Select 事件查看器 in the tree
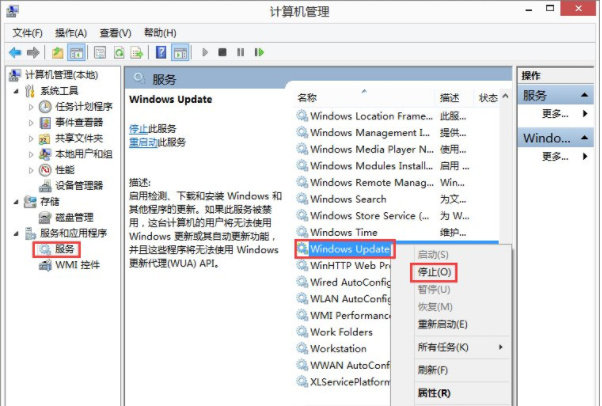This screenshot has width=602, height=406. (x=79, y=123)
